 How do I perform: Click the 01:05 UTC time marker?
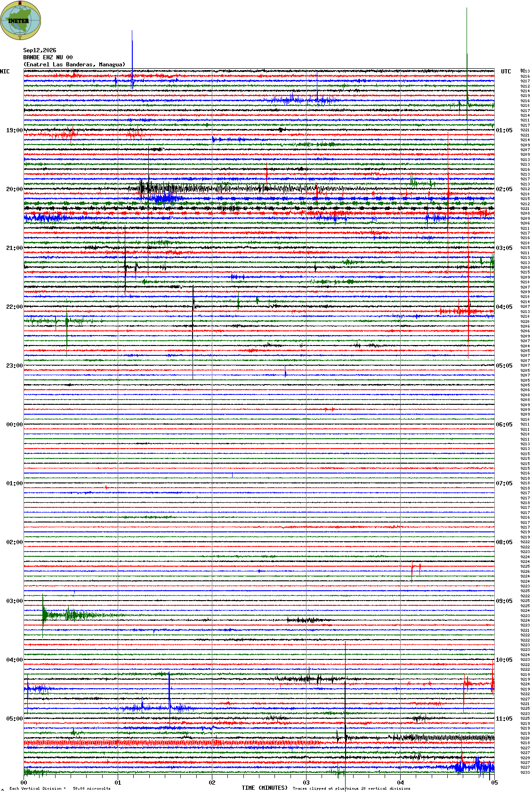[x=504, y=130]
